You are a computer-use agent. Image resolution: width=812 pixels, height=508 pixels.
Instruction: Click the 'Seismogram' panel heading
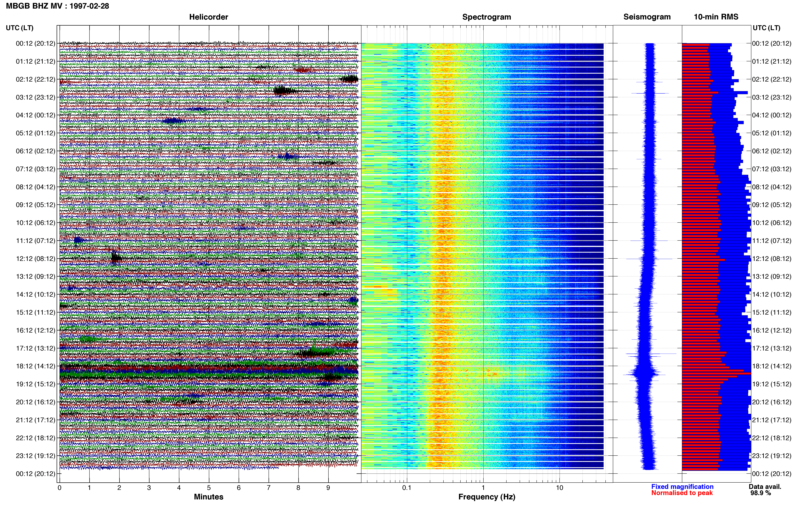coord(647,17)
